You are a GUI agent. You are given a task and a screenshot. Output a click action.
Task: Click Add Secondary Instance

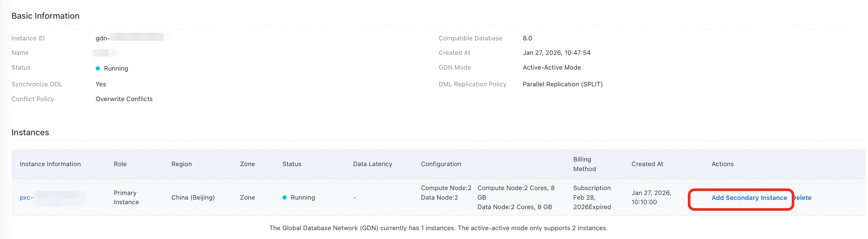point(749,198)
